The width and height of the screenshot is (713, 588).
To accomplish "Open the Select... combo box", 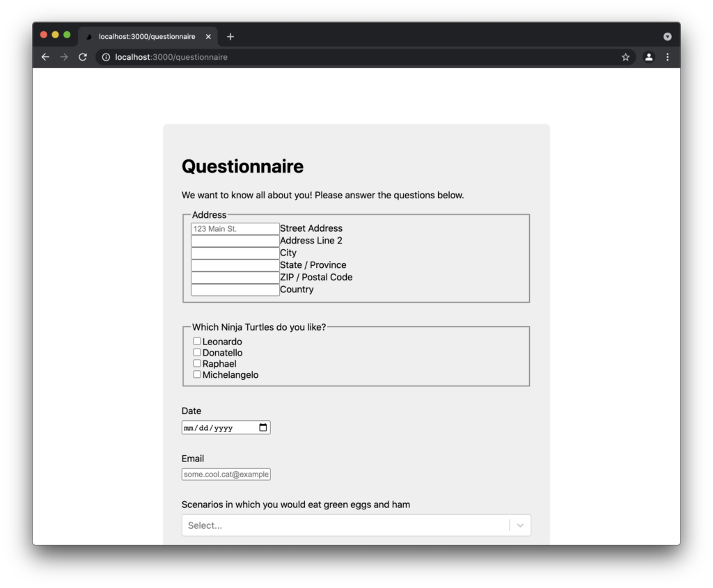I will click(x=345, y=525).
